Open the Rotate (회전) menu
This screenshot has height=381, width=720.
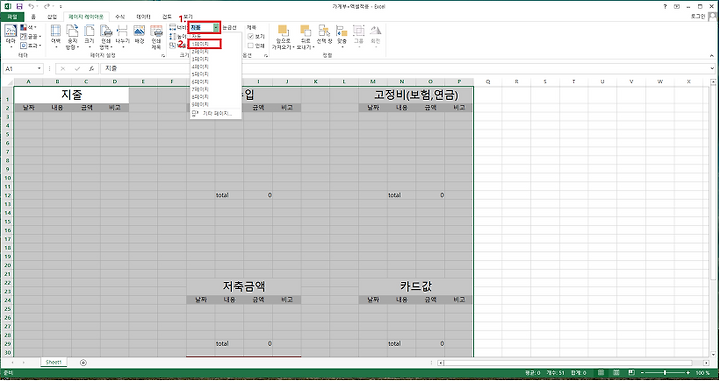click(x=376, y=37)
